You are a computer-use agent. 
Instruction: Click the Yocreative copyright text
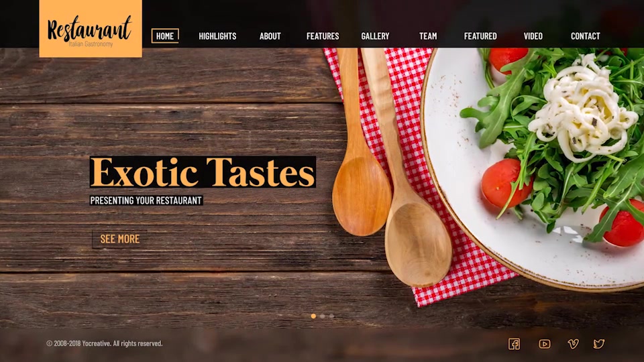coord(105,343)
